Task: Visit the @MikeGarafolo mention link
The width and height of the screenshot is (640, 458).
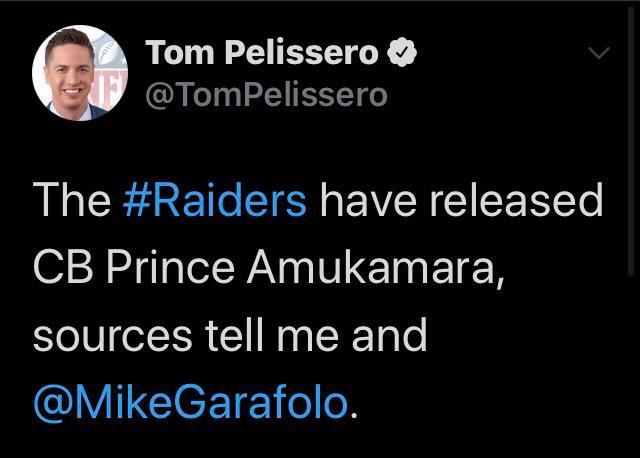Action: point(192,405)
